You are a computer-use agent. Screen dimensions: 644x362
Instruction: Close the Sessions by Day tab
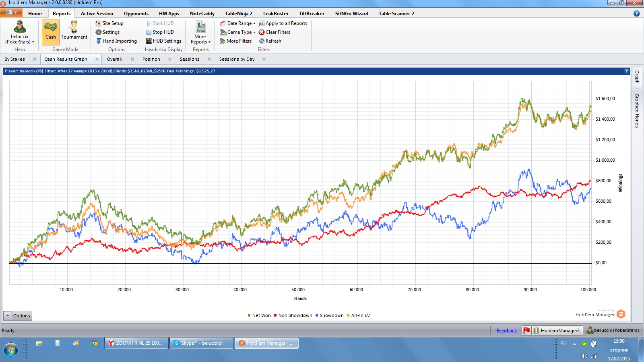[264, 59]
